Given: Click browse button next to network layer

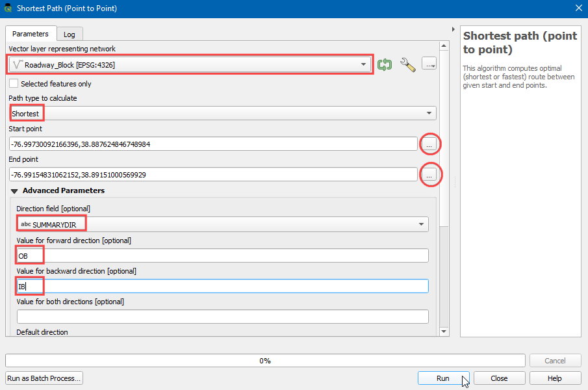Looking at the screenshot, I should tap(429, 64).
